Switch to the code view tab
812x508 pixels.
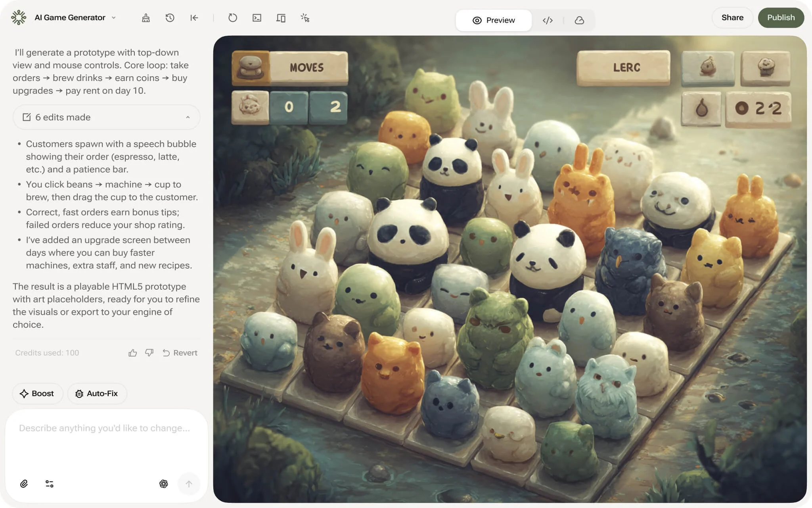(x=548, y=20)
